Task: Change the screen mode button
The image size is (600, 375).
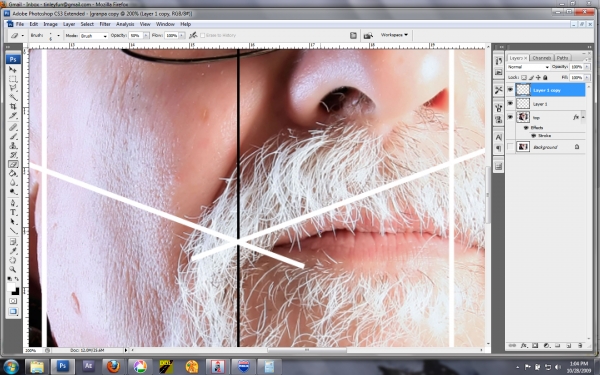Action: point(13,312)
